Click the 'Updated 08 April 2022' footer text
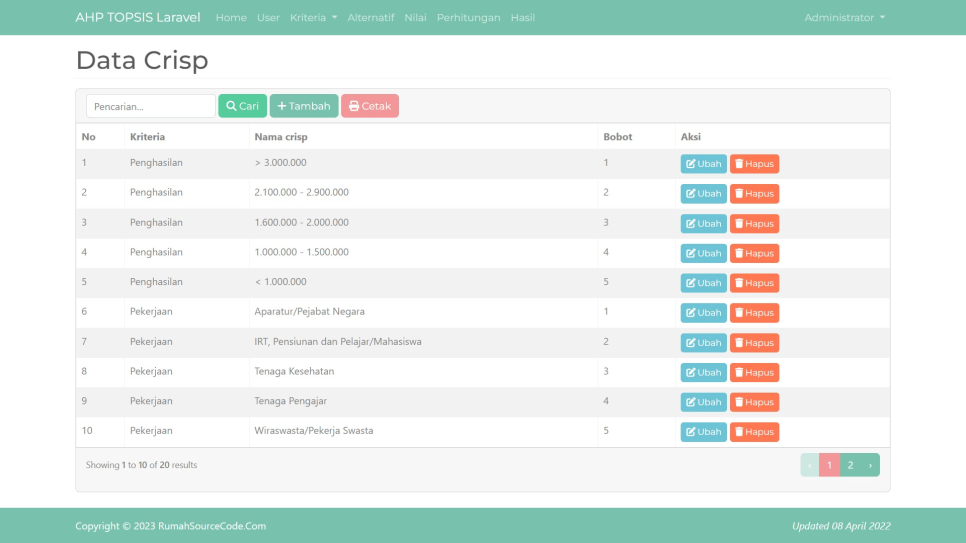 coord(841,526)
